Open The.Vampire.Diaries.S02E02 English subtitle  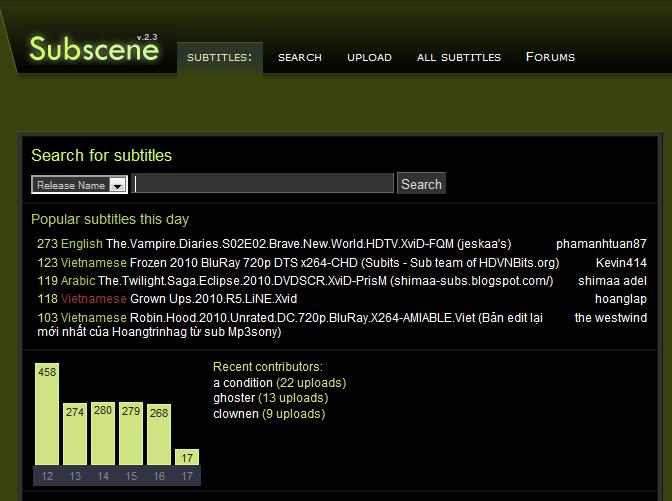(x=309, y=244)
